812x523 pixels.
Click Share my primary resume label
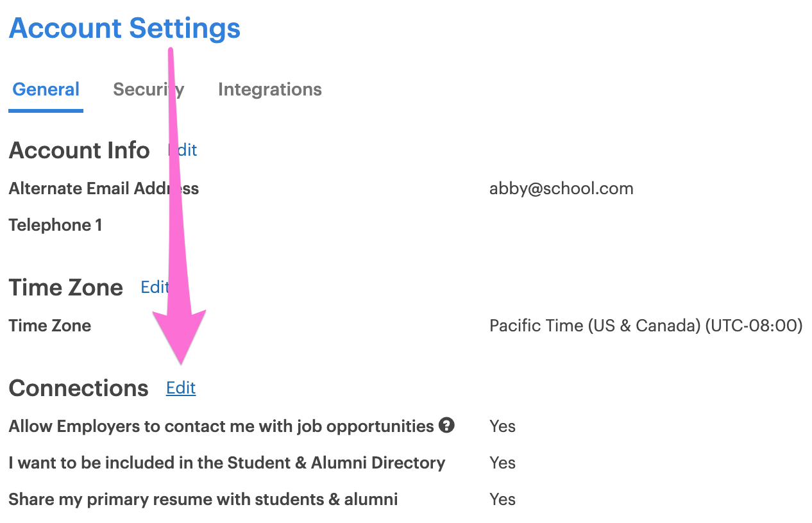pos(203,499)
